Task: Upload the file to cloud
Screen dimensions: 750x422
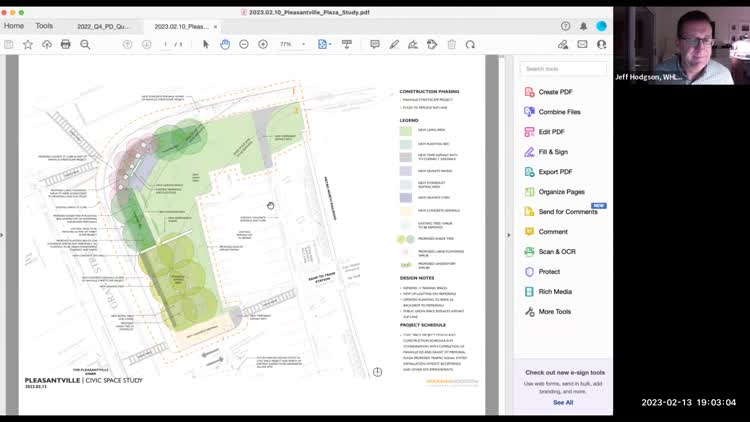Action: (x=47, y=44)
